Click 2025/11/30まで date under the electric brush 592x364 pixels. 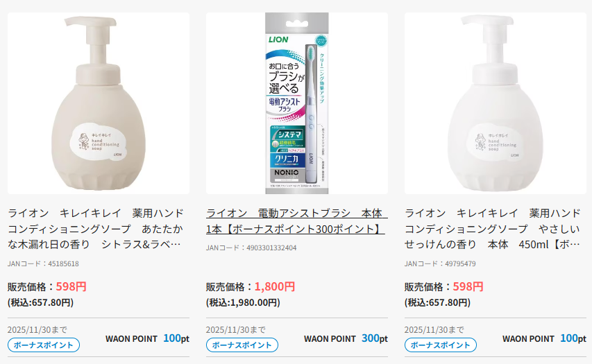point(236,329)
